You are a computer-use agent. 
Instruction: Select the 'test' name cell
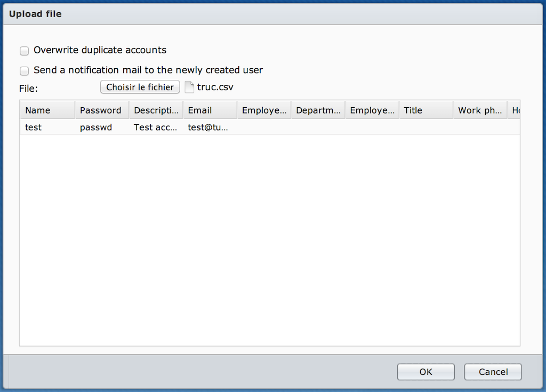pyautogui.click(x=47, y=127)
